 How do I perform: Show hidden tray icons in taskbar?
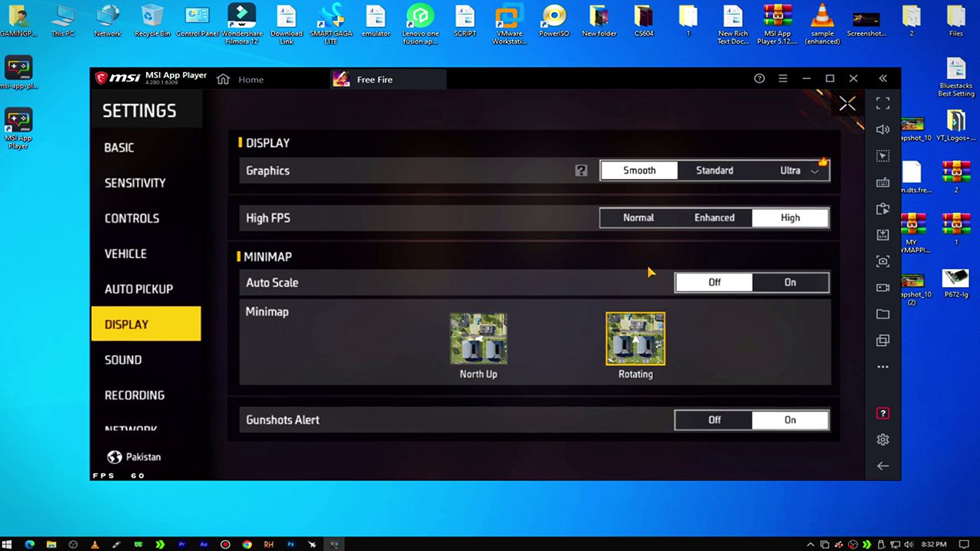(810, 544)
